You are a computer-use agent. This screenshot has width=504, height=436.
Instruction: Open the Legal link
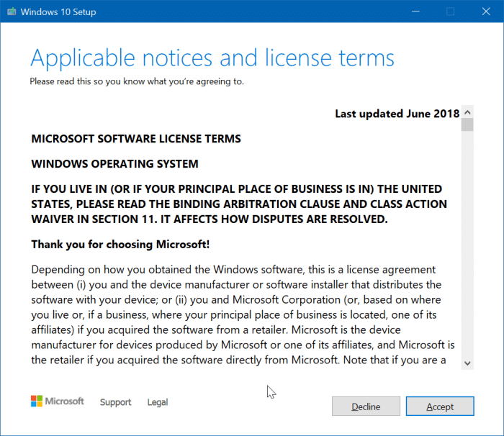pyautogui.click(x=158, y=402)
